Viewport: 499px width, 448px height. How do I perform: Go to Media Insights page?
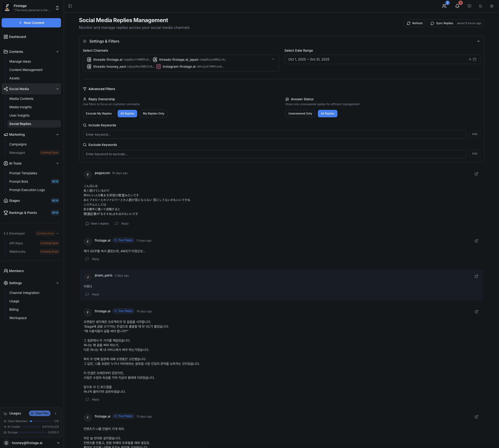pos(20,107)
